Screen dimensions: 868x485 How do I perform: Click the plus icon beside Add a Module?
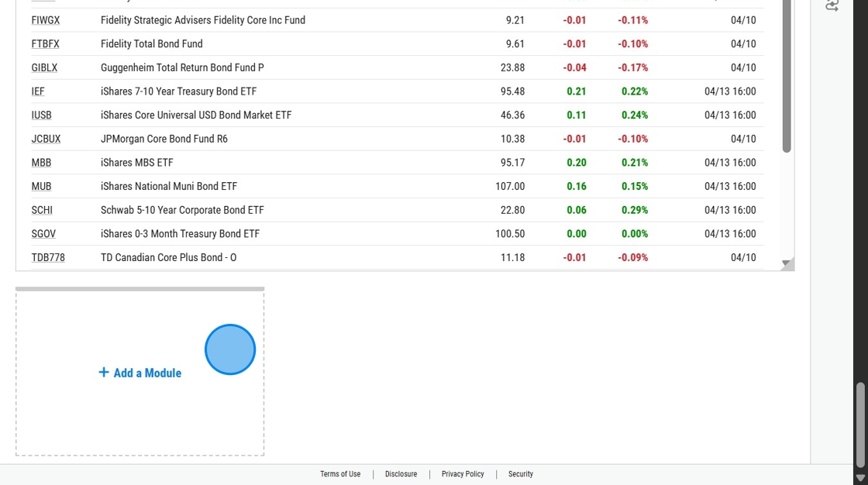click(104, 373)
